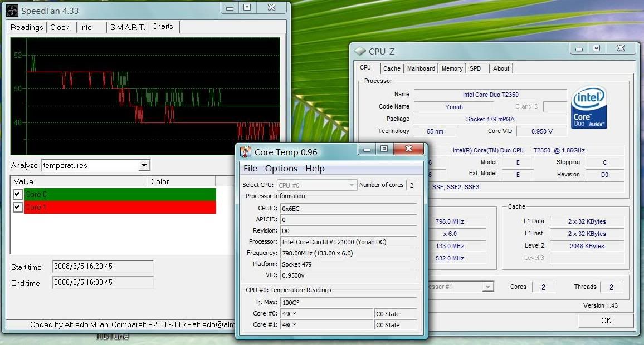Click the CPU-Z title bar app icon

360,51
